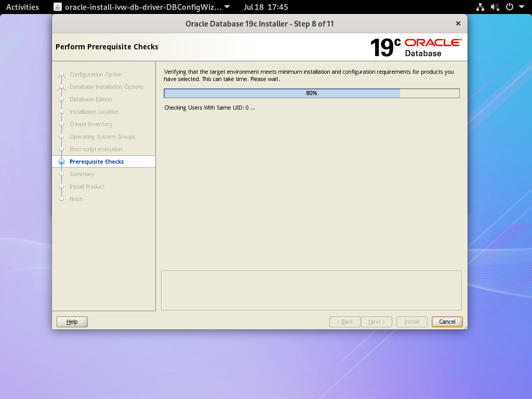Screen dimensions: 532x399
Task: Open the Help button
Action: click(72, 322)
